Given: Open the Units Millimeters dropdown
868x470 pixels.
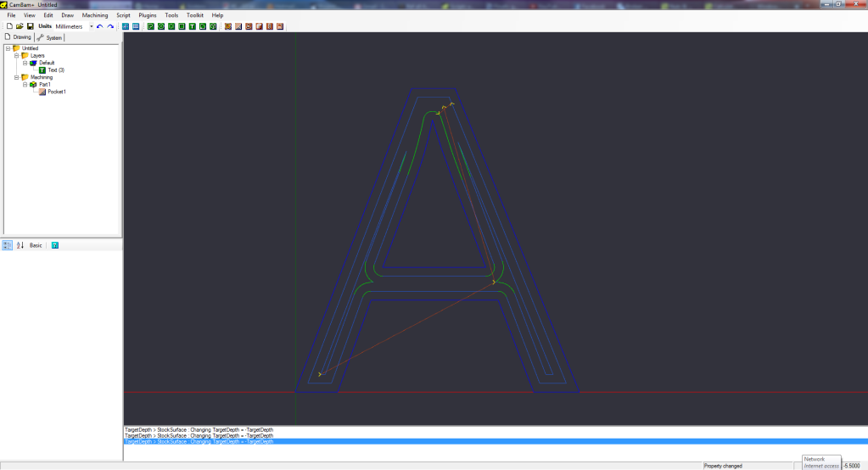Looking at the screenshot, I should pyautogui.click(x=92, y=26).
